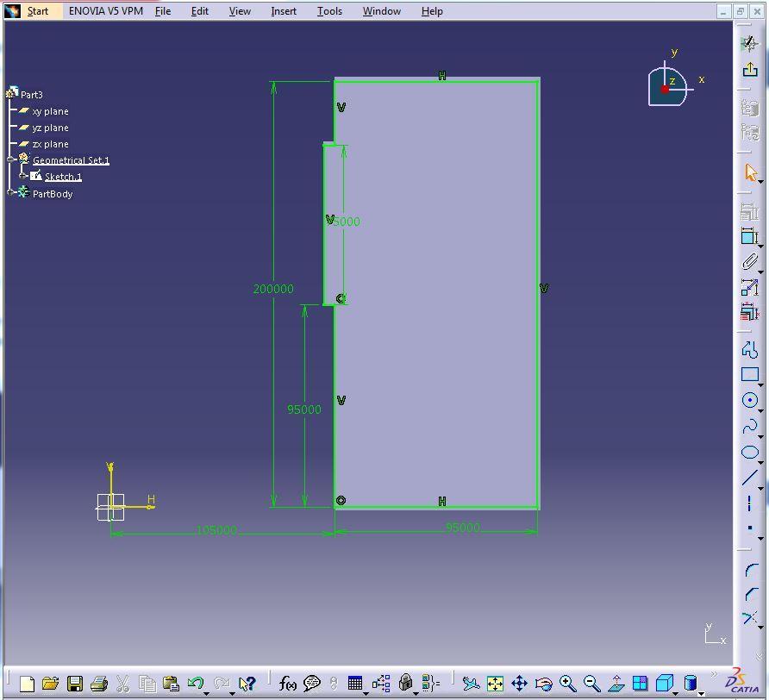The width and height of the screenshot is (769, 700).
Task: Expand the Trim tool options arrow
Action: pyautogui.click(x=760, y=628)
